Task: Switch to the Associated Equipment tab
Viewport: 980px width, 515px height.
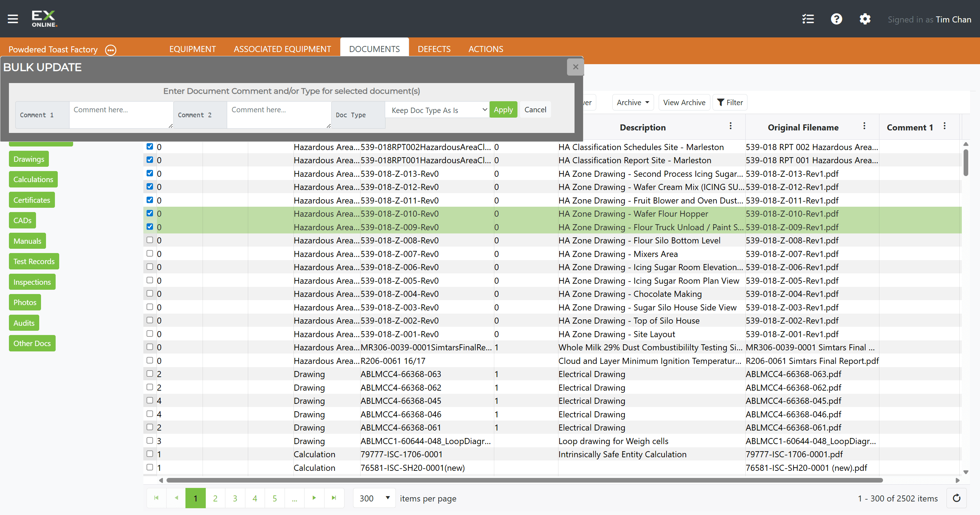Action: coord(282,49)
